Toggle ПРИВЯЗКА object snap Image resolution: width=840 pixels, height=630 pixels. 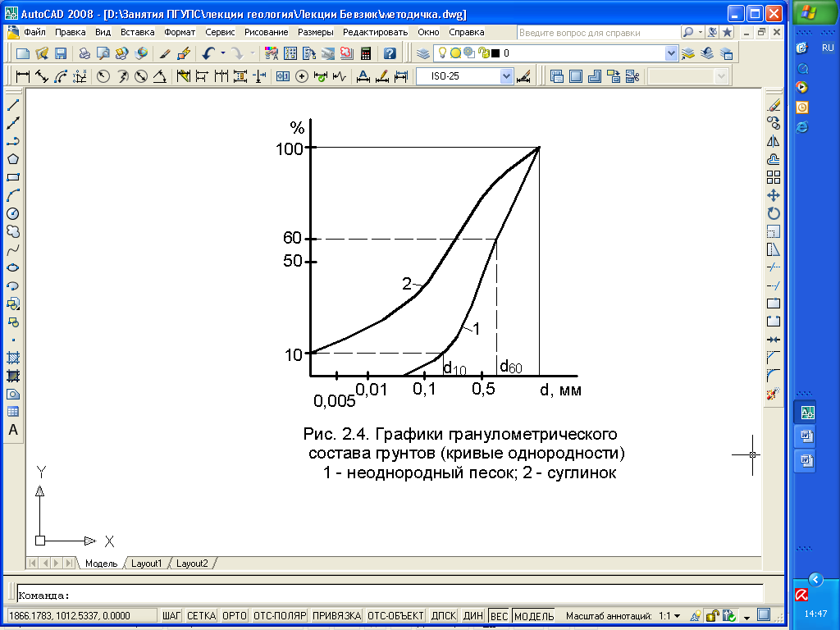point(337,616)
